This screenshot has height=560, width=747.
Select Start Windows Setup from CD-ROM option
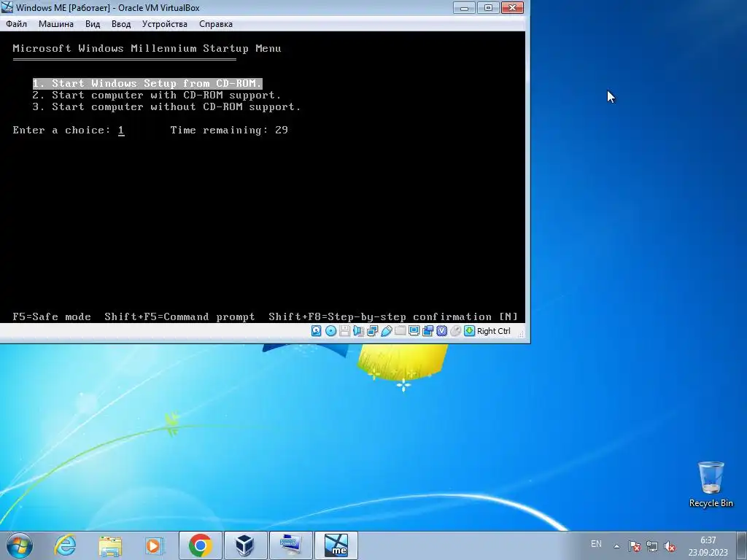(x=147, y=83)
